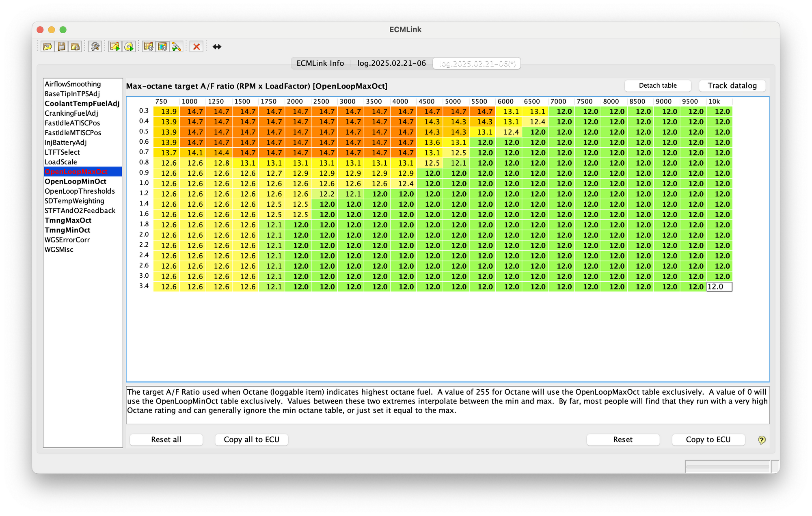Image resolution: width=812 pixels, height=516 pixels.
Task: Click the 12.4 cell at 6500 RPM, load 0.4
Action: (536, 122)
